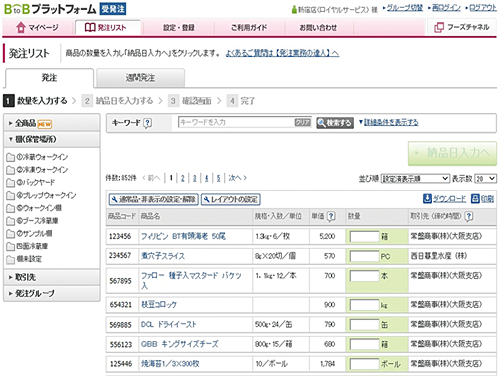The width and height of the screenshot is (500, 376).
Task: Click quantity field for フィリピン BT有頭海老
Action: [x=364, y=237]
